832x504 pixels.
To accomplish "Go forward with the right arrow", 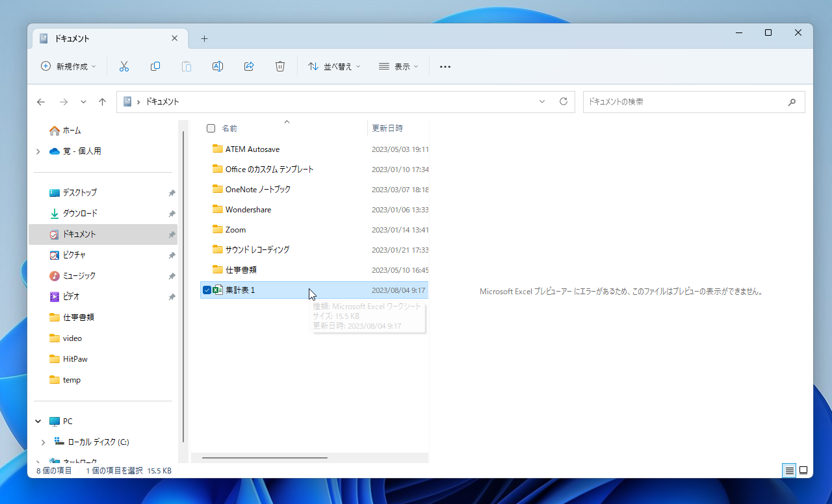I will coord(63,102).
